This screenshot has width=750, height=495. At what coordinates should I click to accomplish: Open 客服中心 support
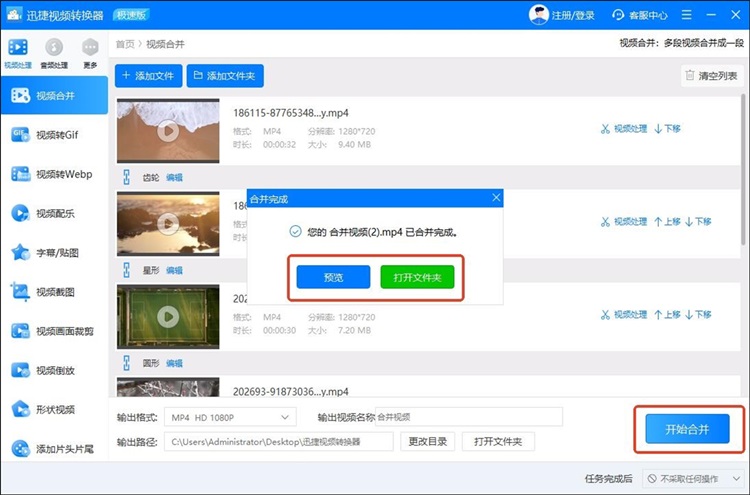point(640,15)
